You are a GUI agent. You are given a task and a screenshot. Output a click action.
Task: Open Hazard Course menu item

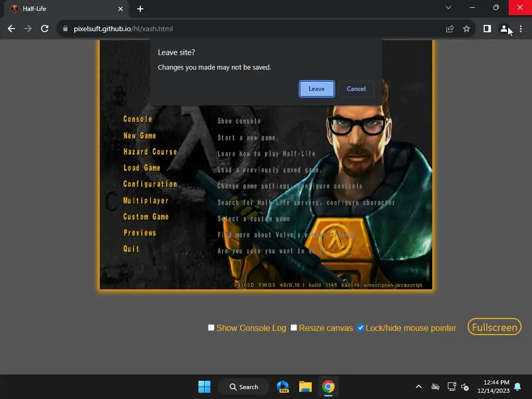[150, 152]
